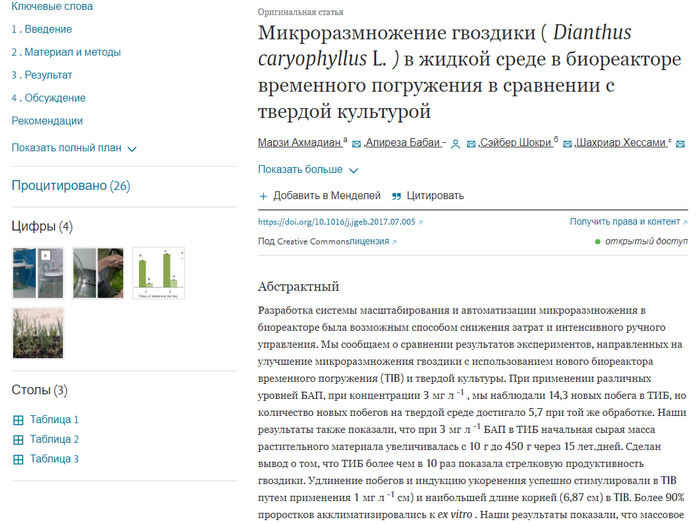Open author Марзи Ахмадиан
Image resolution: width=700 pixels, height=524 pixels.
[300, 142]
